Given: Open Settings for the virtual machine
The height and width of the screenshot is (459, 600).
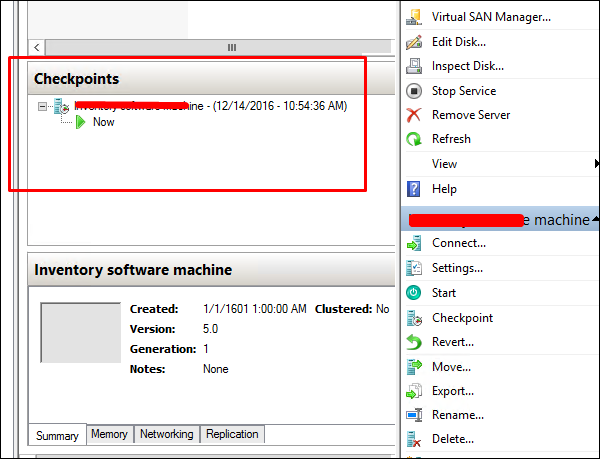Looking at the screenshot, I should pos(457,268).
